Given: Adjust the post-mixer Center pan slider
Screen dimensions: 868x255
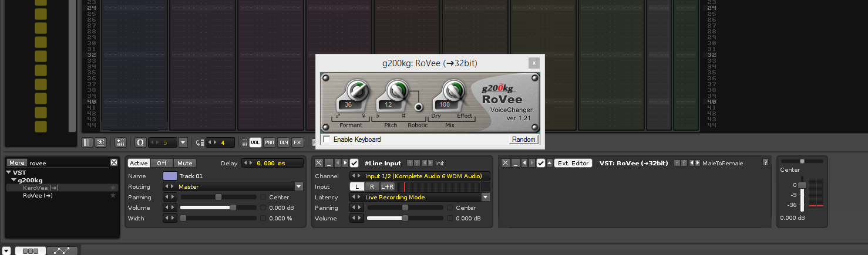Looking at the screenshot, I should pyautogui.click(x=802, y=161).
